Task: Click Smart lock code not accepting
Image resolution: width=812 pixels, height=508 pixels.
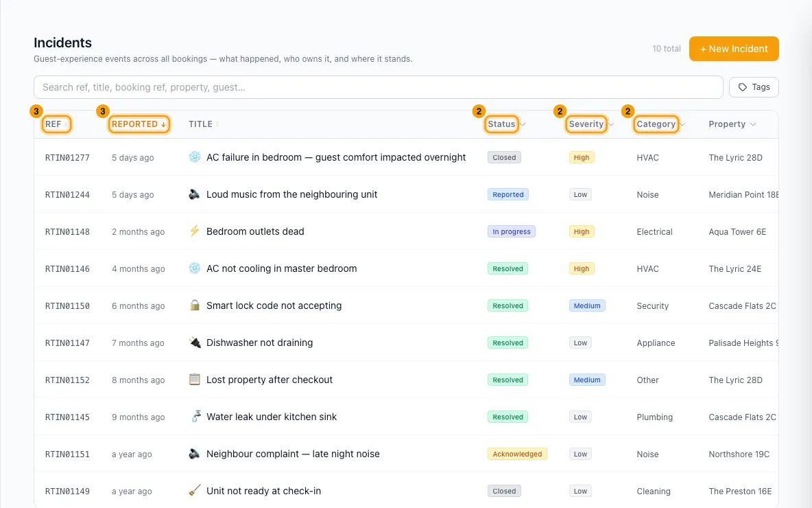Action: pos(274,305)
